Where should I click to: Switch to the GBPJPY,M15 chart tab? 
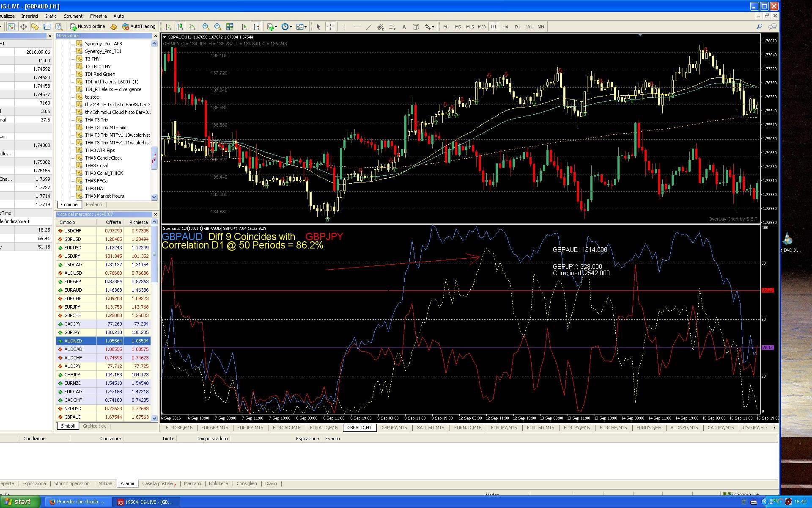click(394, 428)
